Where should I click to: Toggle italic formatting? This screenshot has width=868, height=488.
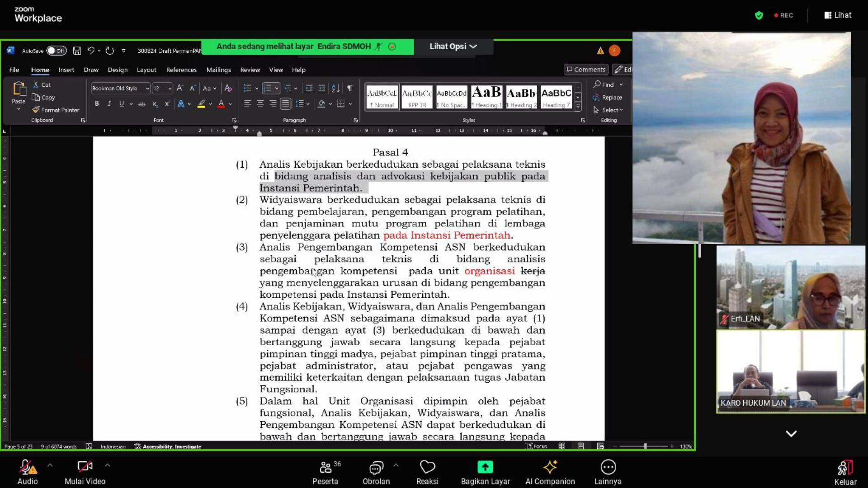point(109,103)
